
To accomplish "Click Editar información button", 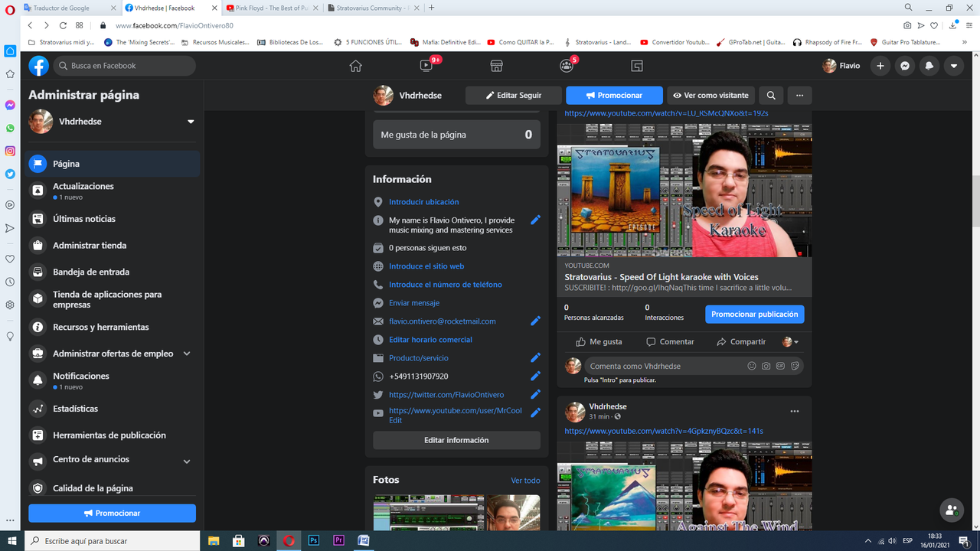I will coord(456,440).
